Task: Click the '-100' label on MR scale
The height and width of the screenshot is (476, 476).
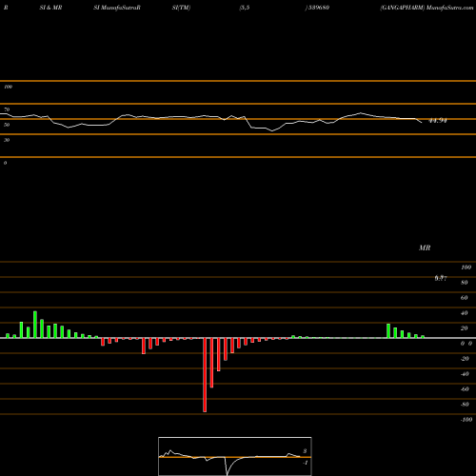Action: 466,420
